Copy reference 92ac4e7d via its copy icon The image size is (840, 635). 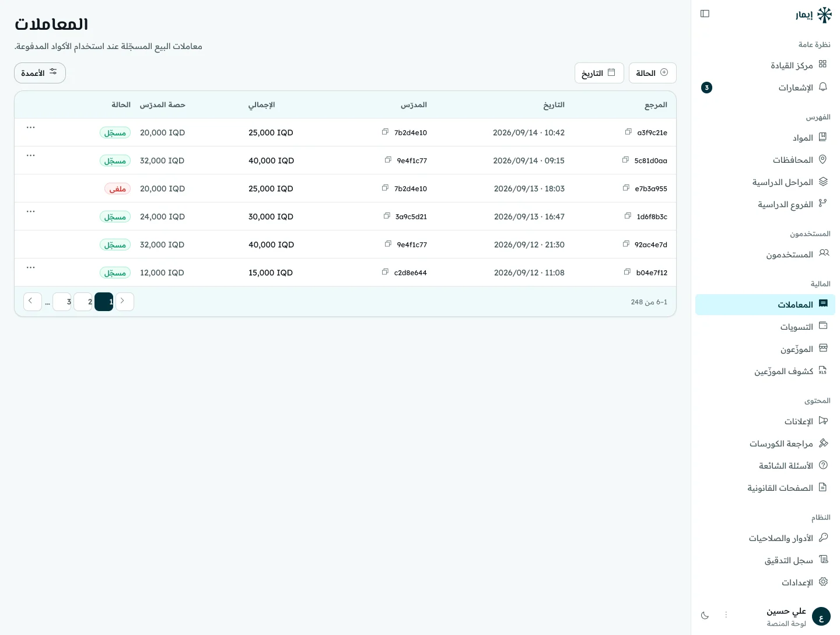click(626, 244)
